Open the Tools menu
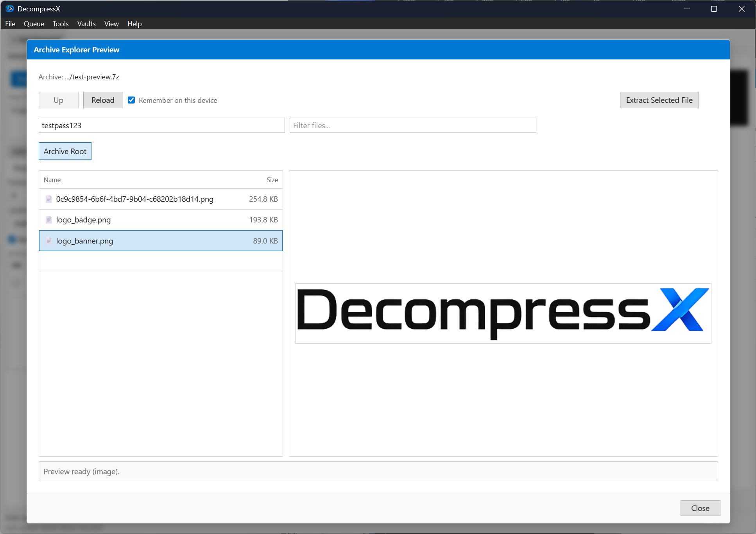This screenshot has height=534, width=756. (61, 23)
